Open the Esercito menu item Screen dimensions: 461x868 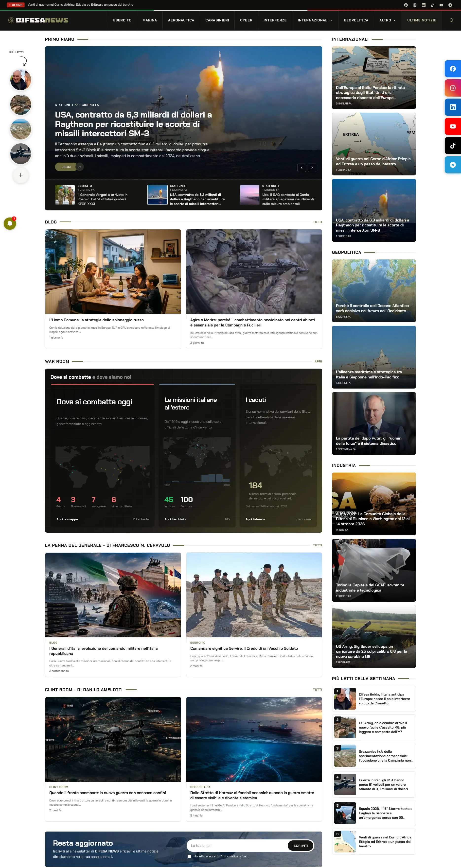(x=122, y=20)
